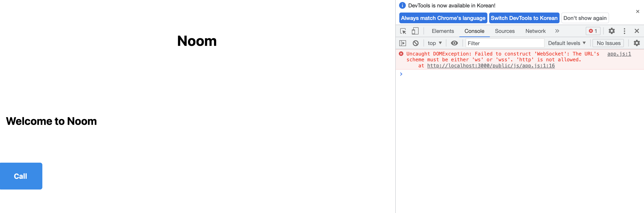Click the Noom page heading

197,41
